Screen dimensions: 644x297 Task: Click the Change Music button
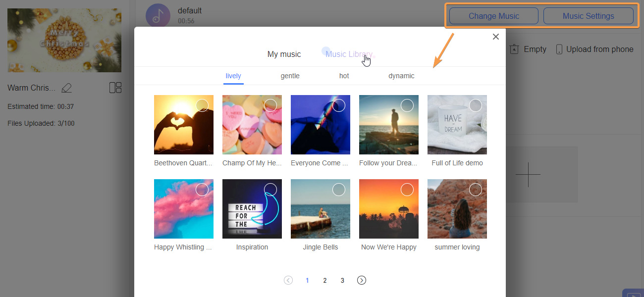tap(492, 15)
